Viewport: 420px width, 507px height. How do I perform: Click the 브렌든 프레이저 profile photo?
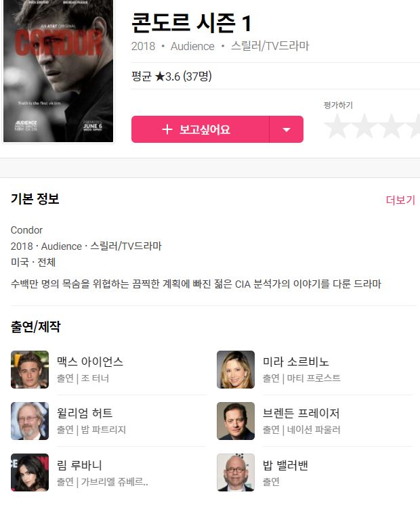pyautogui.click(x=236, y=421)
